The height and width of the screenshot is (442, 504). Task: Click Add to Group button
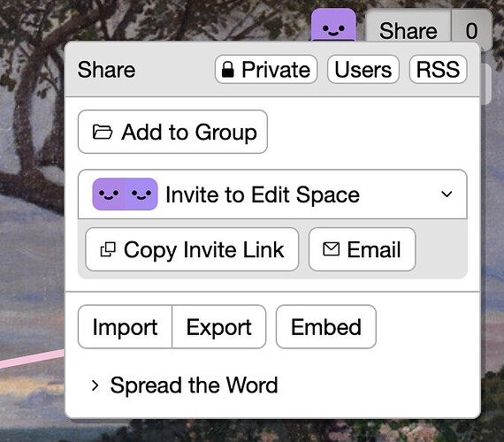point(172,132)
